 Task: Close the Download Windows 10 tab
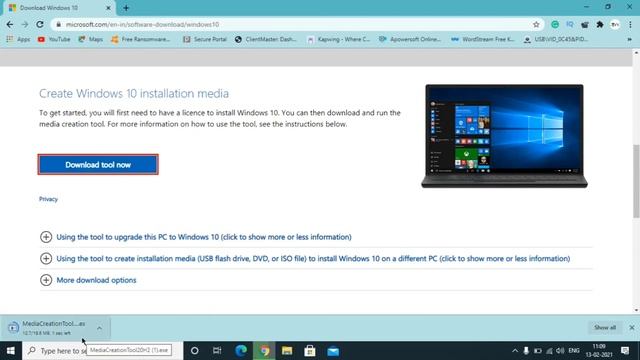[x=109, y=8]
